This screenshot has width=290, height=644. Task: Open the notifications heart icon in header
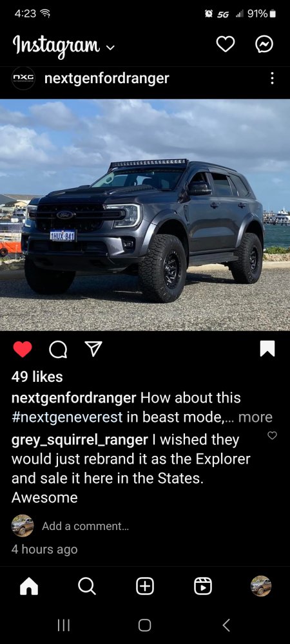tap(226, 44)
